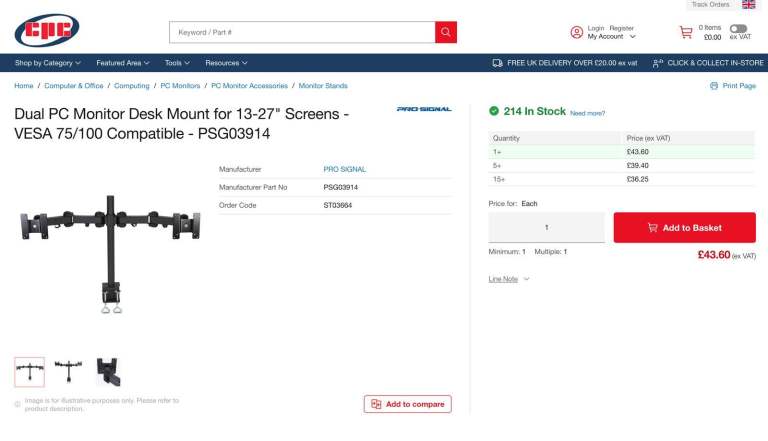Screen dimensions: 768x441
Task: Open the user account icon
Action: 576,32
